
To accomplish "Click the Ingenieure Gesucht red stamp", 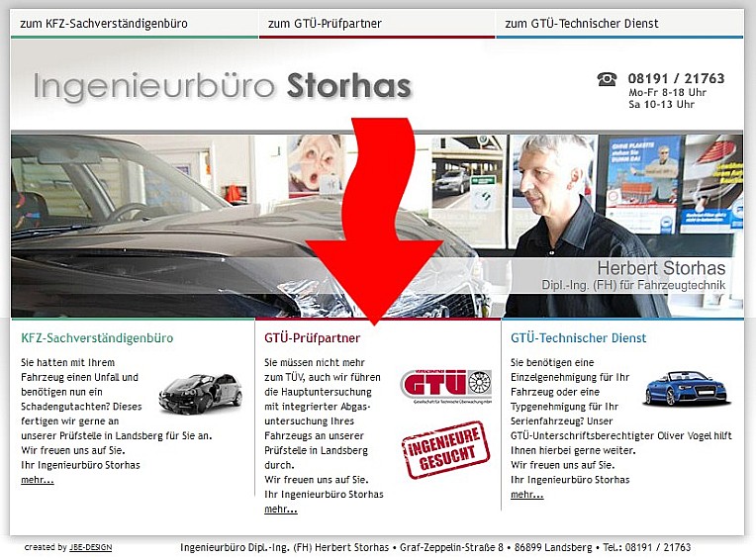I will (x=445, y=450).
